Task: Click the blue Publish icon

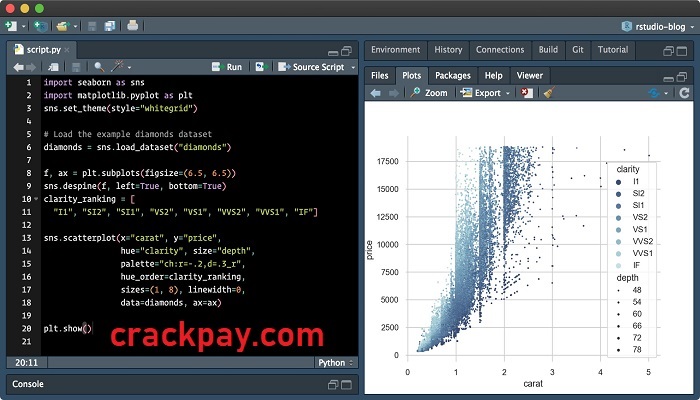Action: click(654, 93)
